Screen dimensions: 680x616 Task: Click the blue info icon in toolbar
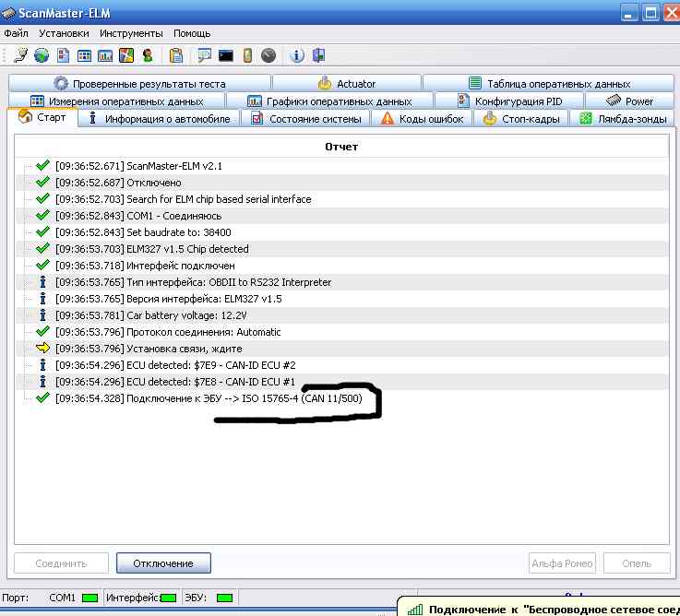[297, 55]
